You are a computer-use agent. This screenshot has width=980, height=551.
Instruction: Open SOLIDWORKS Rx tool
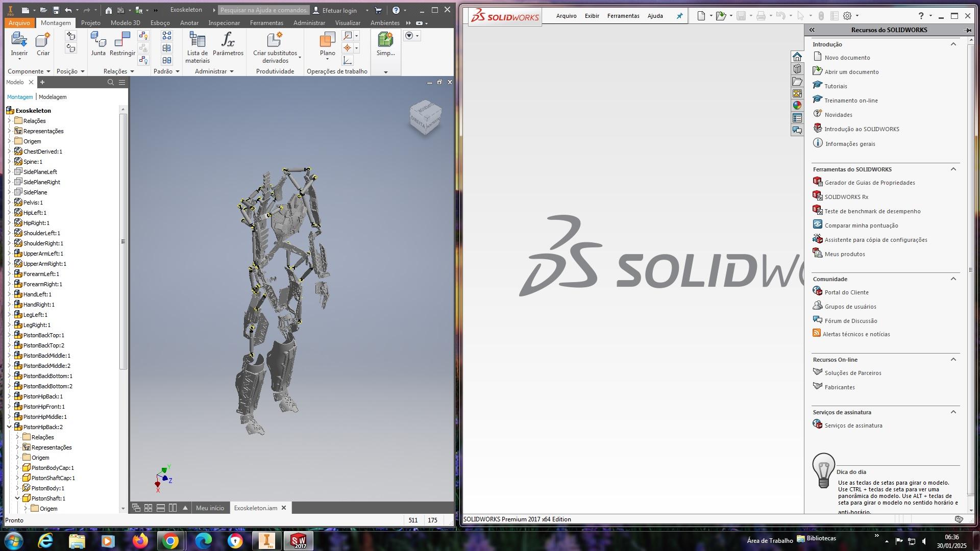pyautogui.click(x=846, y=197)
